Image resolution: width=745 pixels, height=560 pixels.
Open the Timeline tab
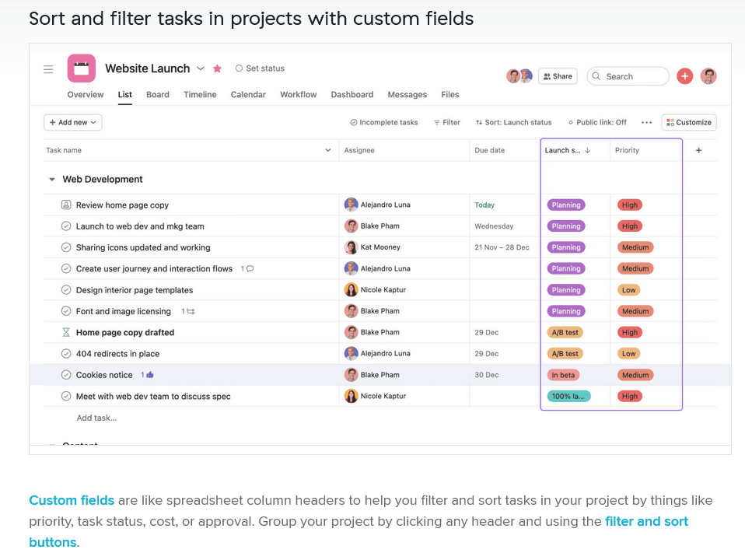200,95
